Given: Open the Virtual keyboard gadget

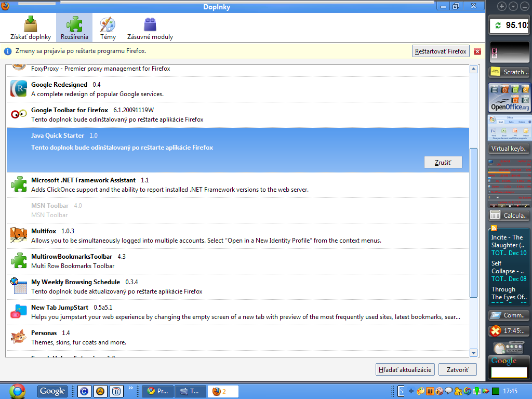Looking at the screenshot, I should coord(509,149).
